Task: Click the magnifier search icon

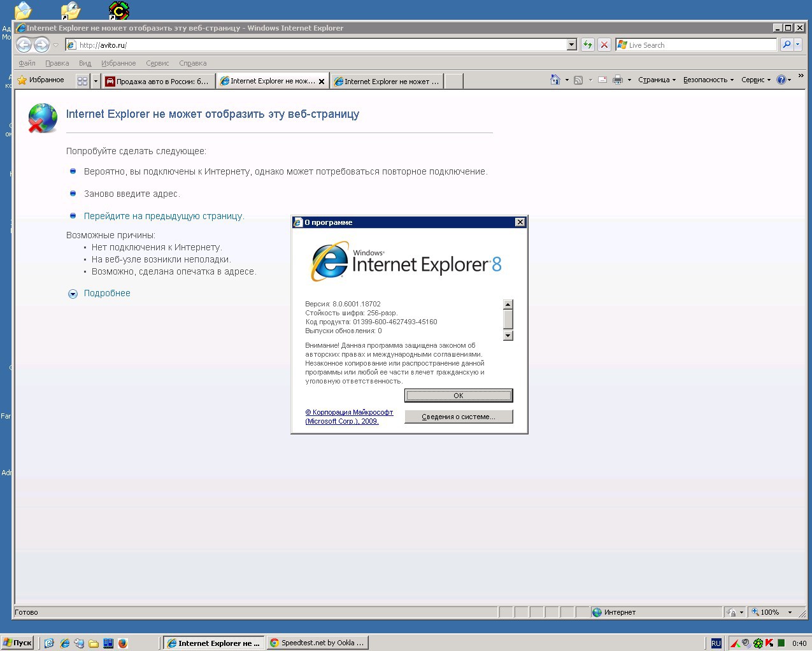Action: 787,45
